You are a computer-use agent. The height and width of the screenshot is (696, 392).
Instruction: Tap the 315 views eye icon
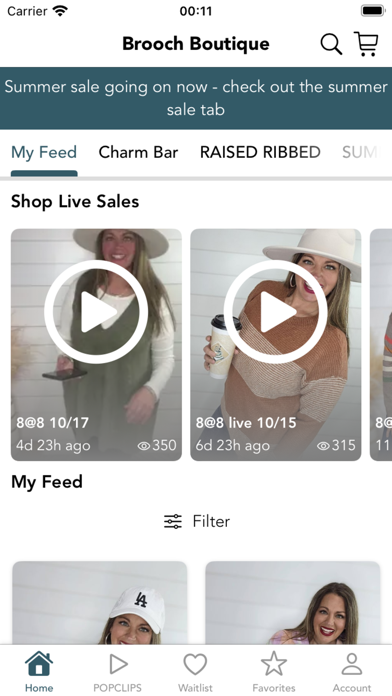click(x=323, y=446)
